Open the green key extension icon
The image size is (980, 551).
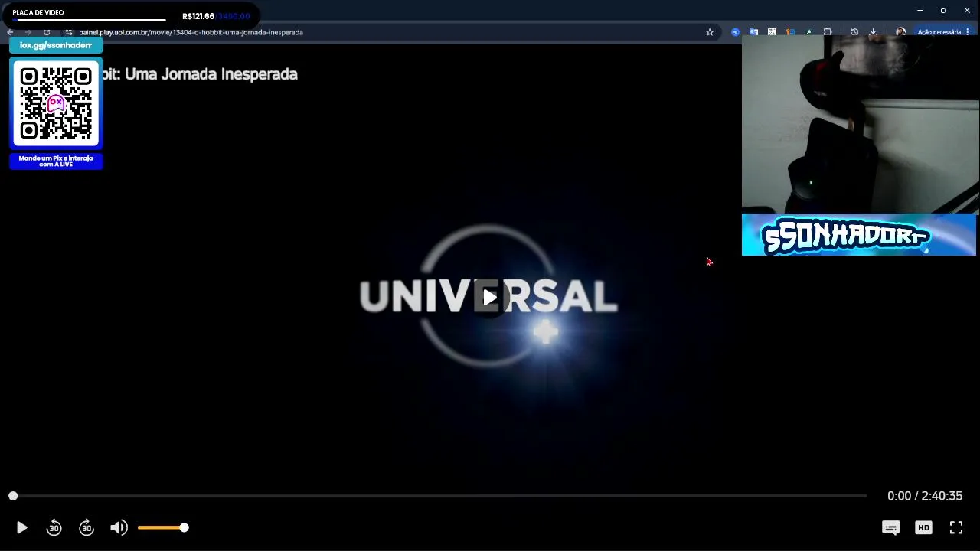(808, 32)
